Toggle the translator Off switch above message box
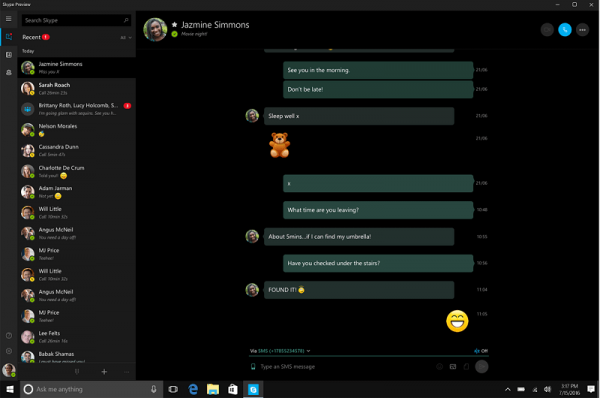This screenshot has width=600, height=398. 481,351
